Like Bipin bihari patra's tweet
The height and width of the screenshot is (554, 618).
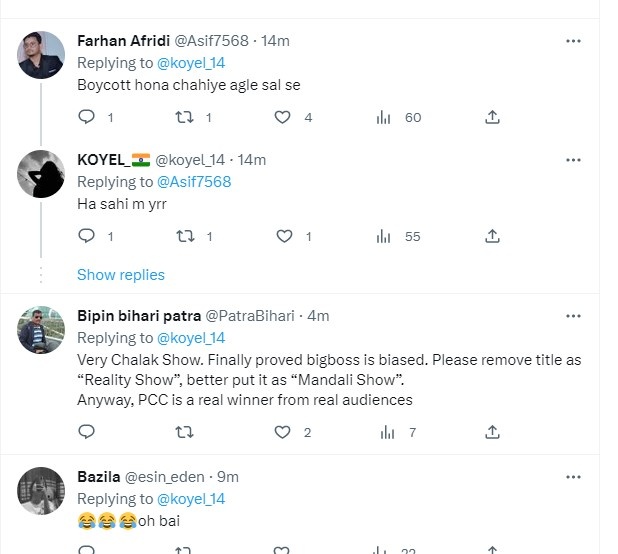[x=283, y=432]
